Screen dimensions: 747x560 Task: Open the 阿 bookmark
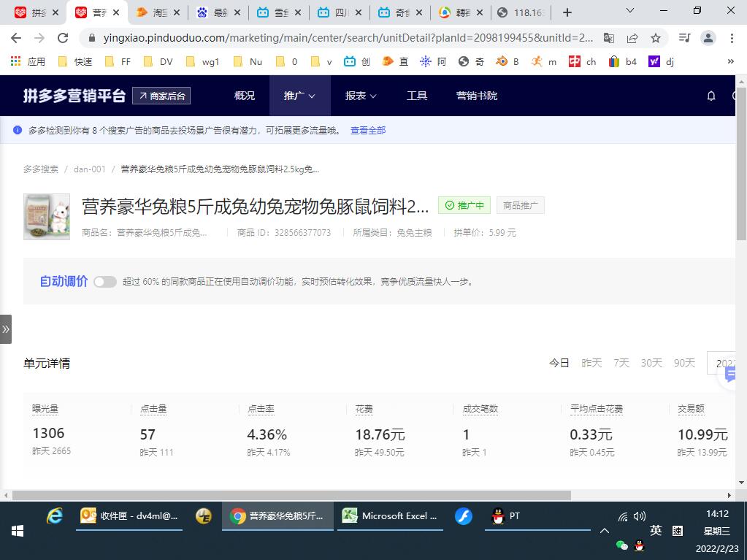click(x=433, y=61)
